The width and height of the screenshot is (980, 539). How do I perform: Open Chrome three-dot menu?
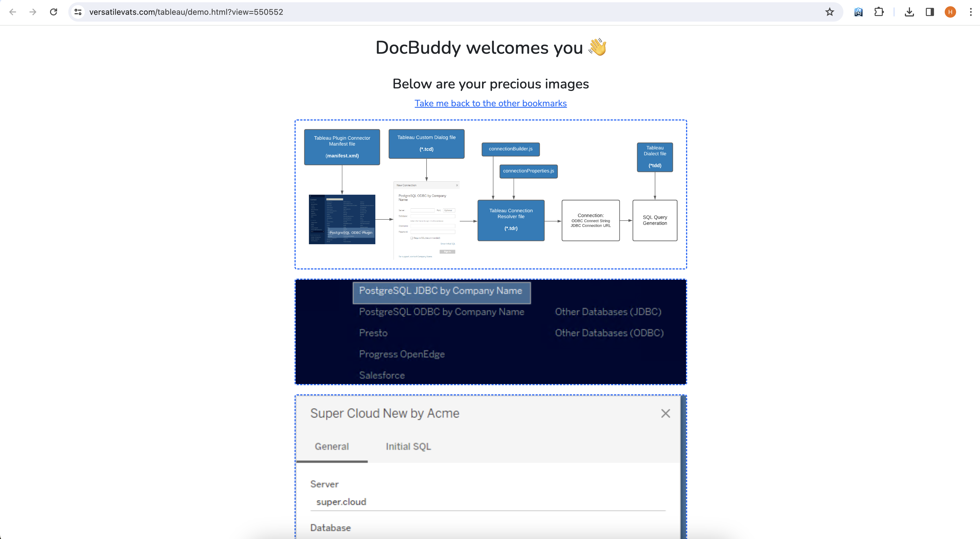click(x=971, y=12)
